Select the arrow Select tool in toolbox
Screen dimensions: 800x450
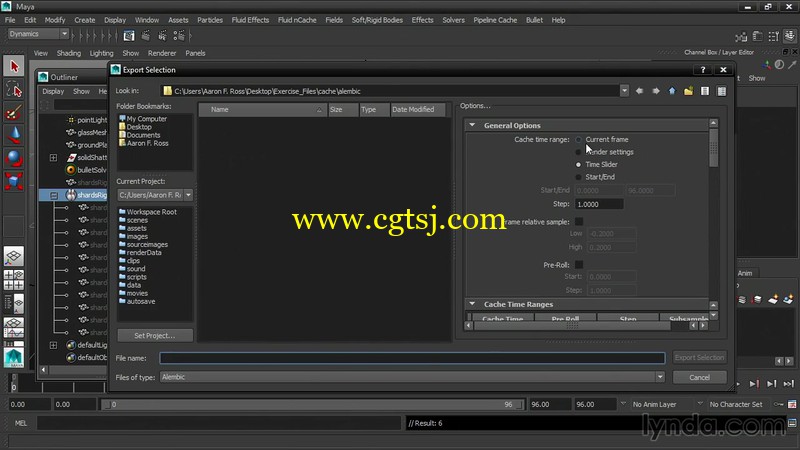pyautogui.click(x=14, y=66)
